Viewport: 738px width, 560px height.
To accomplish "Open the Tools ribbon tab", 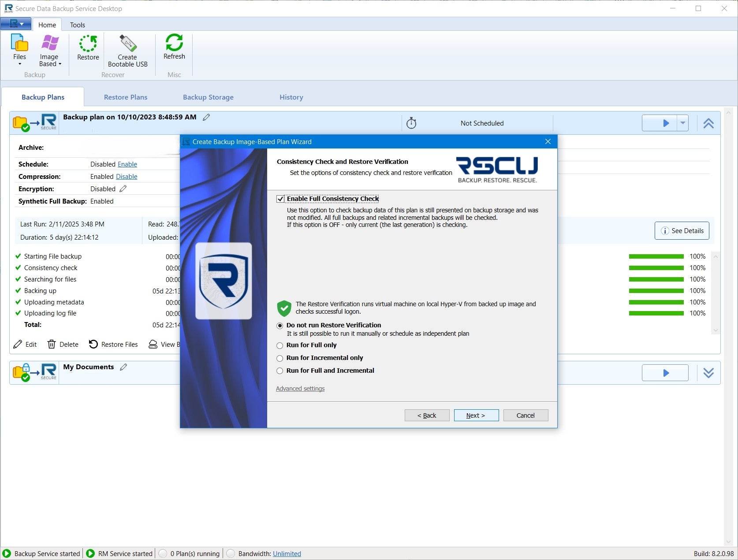I will point(77,25).
